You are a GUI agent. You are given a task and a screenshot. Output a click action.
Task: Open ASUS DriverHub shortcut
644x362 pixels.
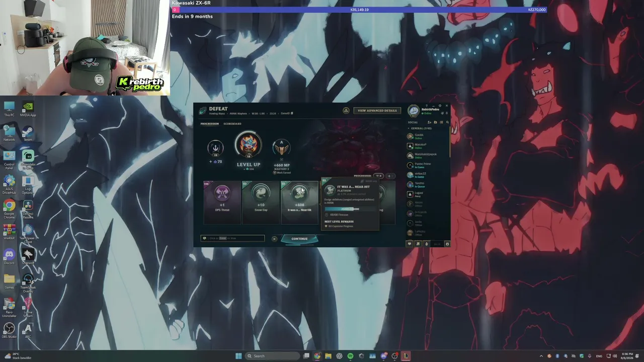click(x=9, y=185)
